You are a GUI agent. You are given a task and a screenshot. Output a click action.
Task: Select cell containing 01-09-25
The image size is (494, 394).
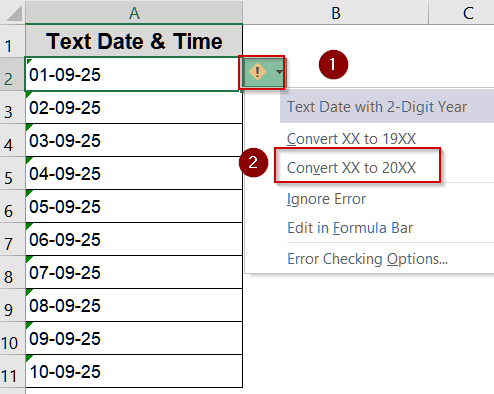(x=134, y=74)
